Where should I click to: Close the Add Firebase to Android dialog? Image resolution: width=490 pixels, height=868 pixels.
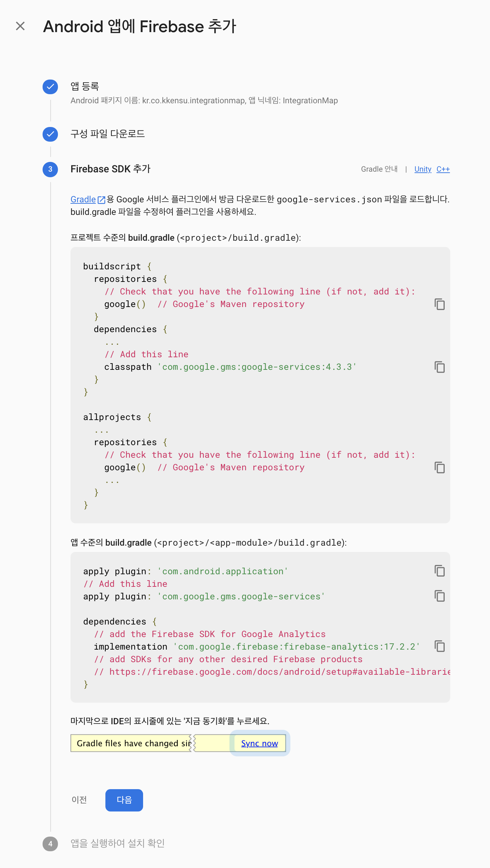point(20,26)
